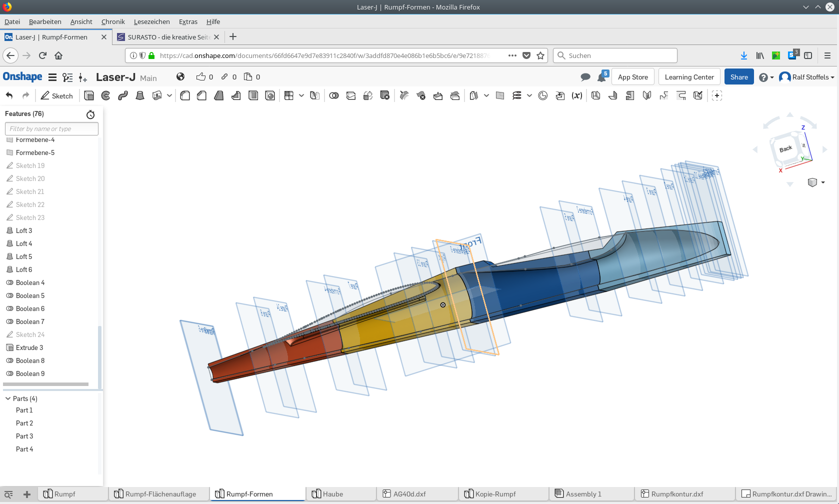Viewport: 839px width, 504px height.
Task: Open the view cube display options dropdown
Action: coord(822,182)
